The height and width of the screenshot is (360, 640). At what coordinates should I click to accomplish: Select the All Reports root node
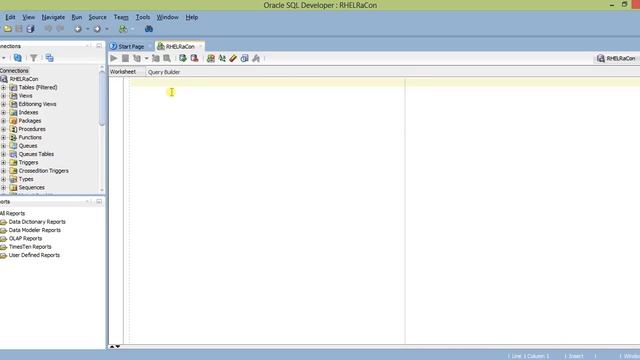(x=12, y=213)
